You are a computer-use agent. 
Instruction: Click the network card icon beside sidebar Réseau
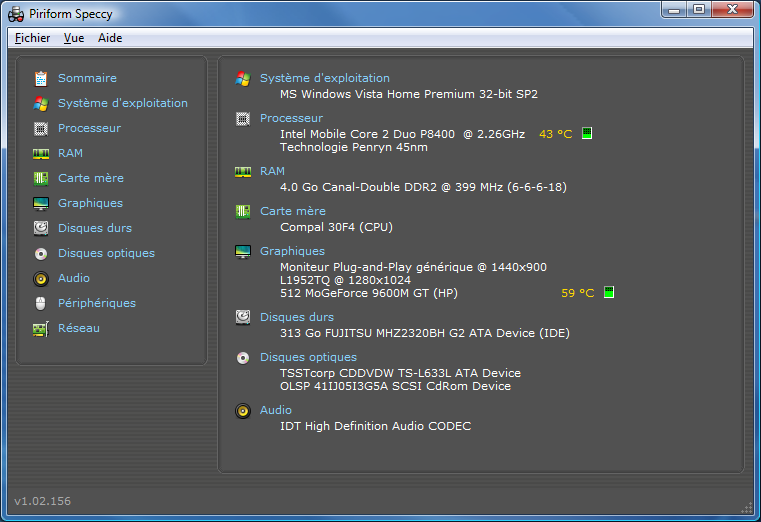click(x=41, y=329)
